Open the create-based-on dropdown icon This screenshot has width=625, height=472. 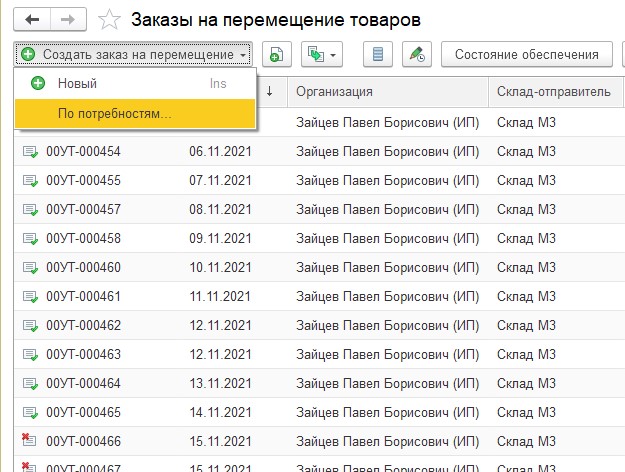pyautogui.click(x=323, y=54)
